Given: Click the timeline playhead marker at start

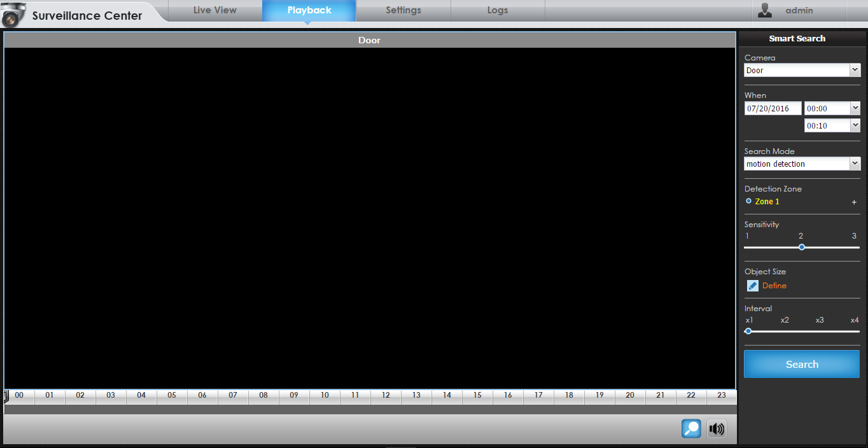Looking at the screenshot, I should pyautogui.click(x=6, y=397).
